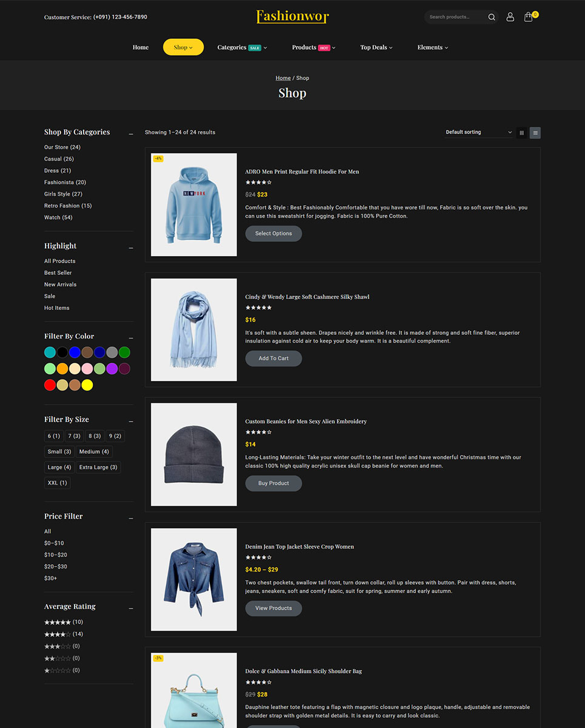
Task: Click the Fashionwor site logo
Action: (x=292, y=16)
